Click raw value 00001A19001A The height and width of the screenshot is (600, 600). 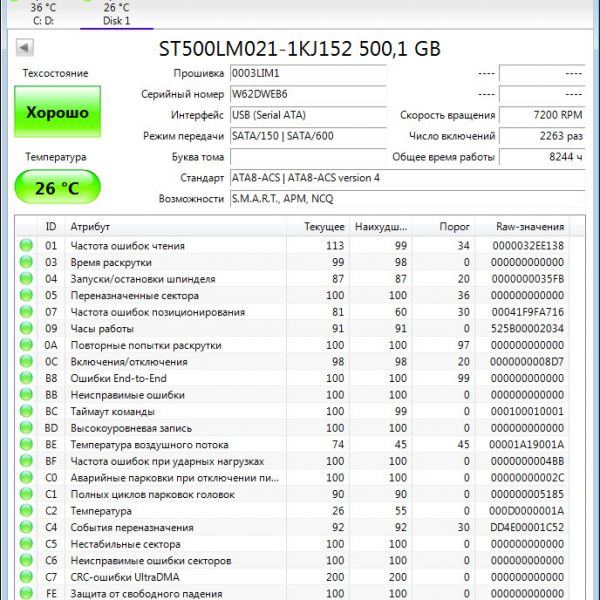click(x=527, y=445)
